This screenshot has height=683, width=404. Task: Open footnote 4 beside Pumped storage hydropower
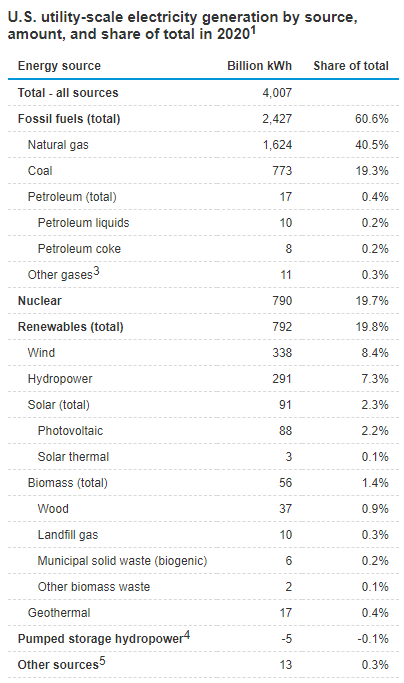187,635
